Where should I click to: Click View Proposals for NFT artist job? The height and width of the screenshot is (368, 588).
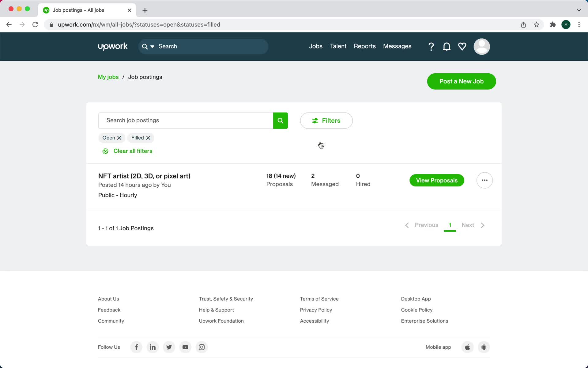tap(436, 180)
